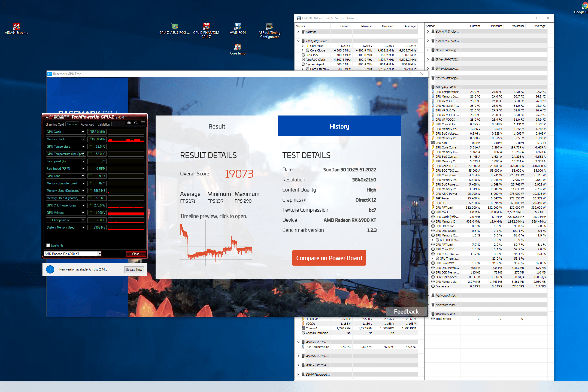Take a GPU-Z screenshot with camera icon
The height and width of the screenshot is (392, 588).
coord(129,123)
